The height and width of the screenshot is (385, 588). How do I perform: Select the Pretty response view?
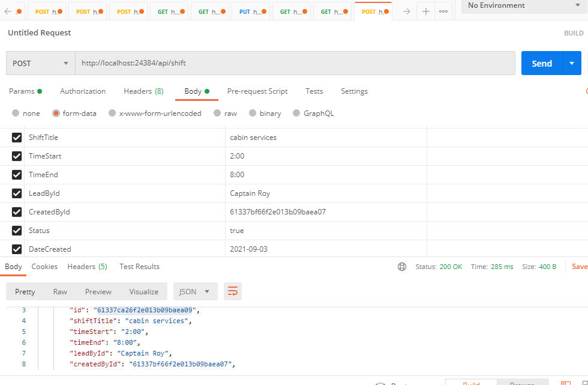tap(25, 291)
